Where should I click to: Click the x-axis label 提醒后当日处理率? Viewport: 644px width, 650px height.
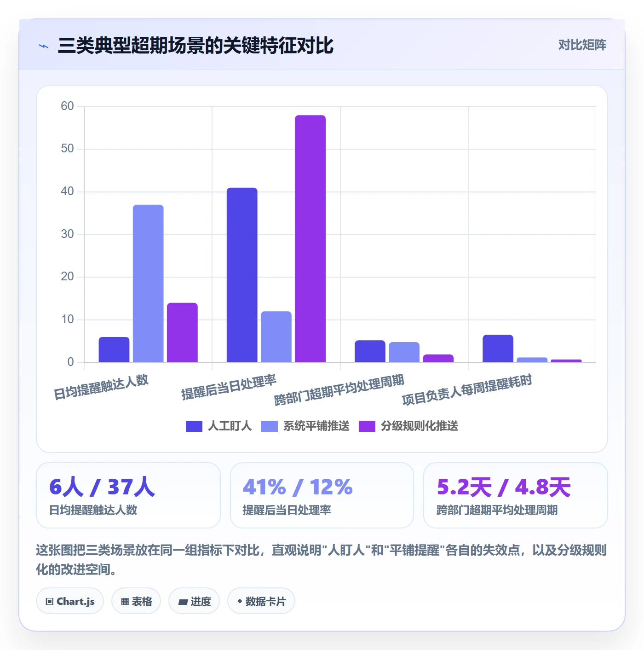(229, 387)
